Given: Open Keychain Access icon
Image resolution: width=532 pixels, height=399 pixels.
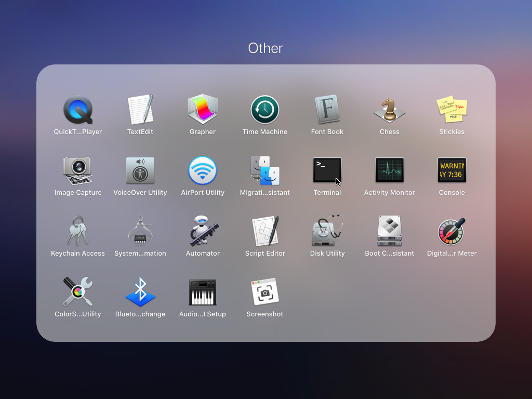Looking at the screenshot, I should (x=78, y=231).
